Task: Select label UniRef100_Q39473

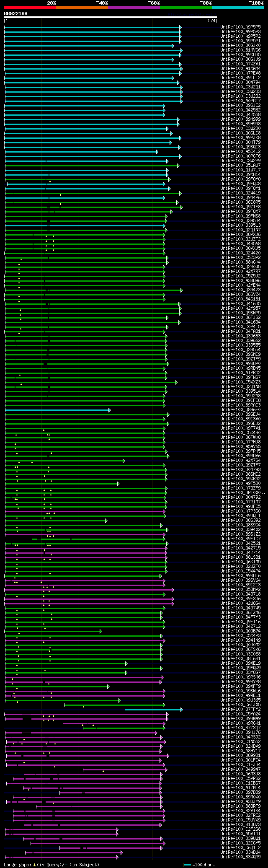Action: 240,290
